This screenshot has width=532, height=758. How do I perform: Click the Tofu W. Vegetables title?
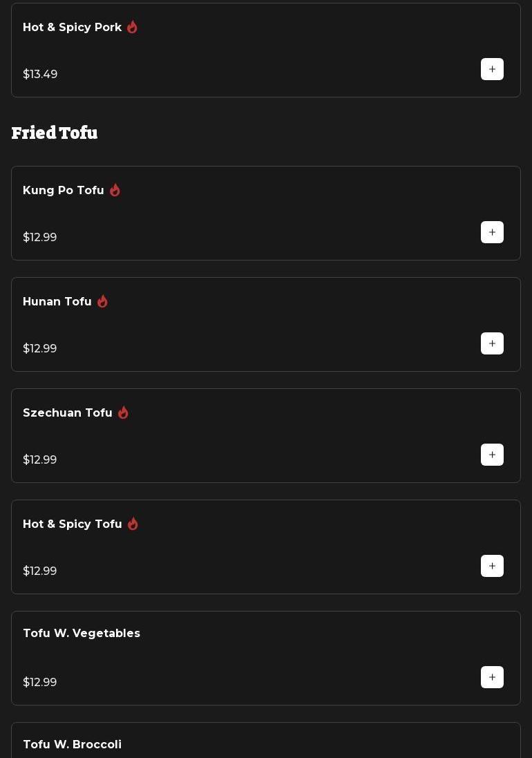pyautogui.click(x=82, y=633)
